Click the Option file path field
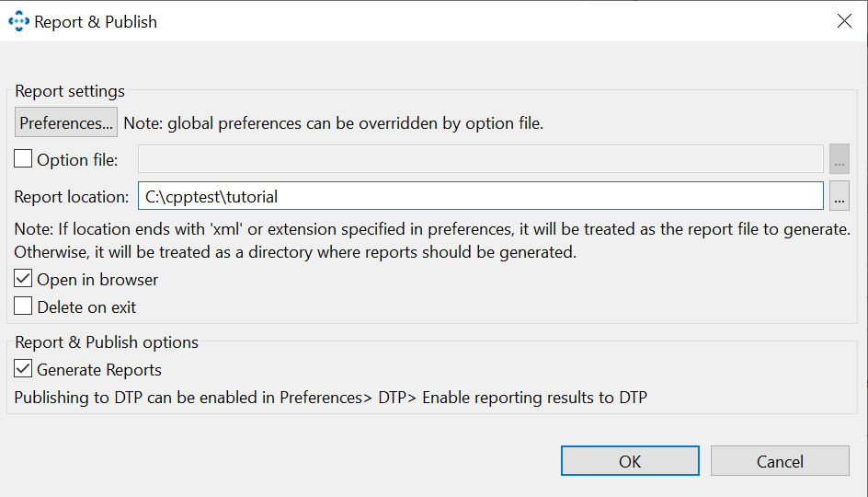Viewport: 868px width, 497px height. tap(481, 159)
